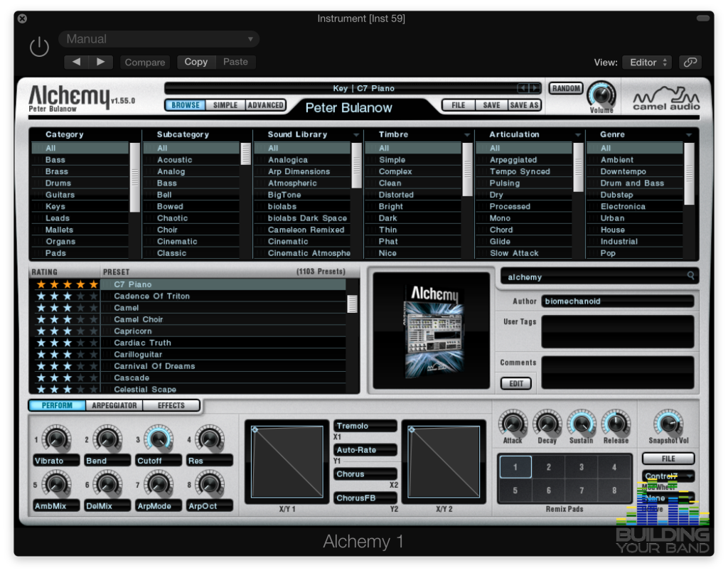Image resolution: width=728 pixels, height=573 pixels.
Task: Select Dubstep in the Genre list
Action: tap(635, 195)
